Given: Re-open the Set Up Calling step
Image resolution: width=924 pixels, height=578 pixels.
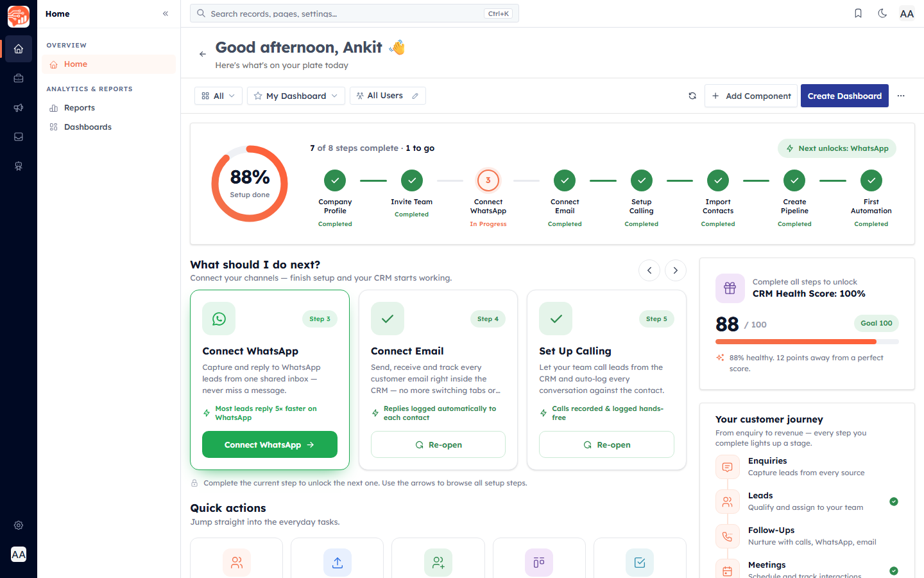Looking at the screenshot, I should (606, 444).
